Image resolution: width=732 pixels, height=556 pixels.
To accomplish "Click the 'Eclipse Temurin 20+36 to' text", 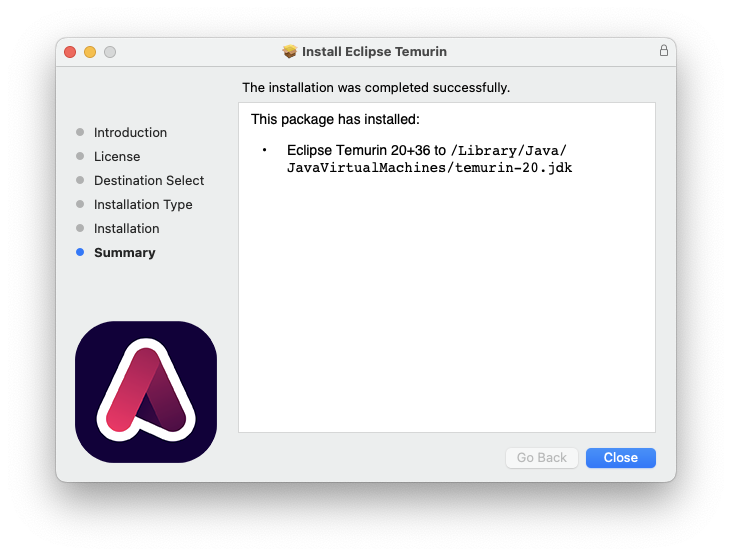I will pos(366,150).
